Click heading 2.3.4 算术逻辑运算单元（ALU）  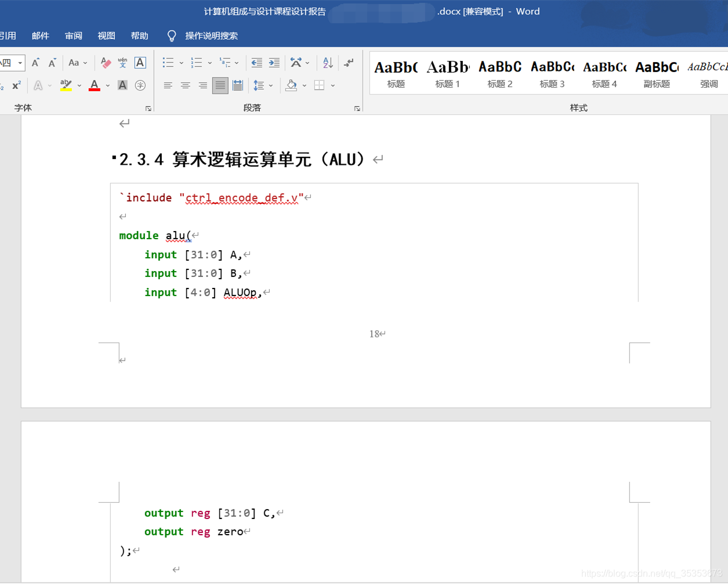coord(242,159)
